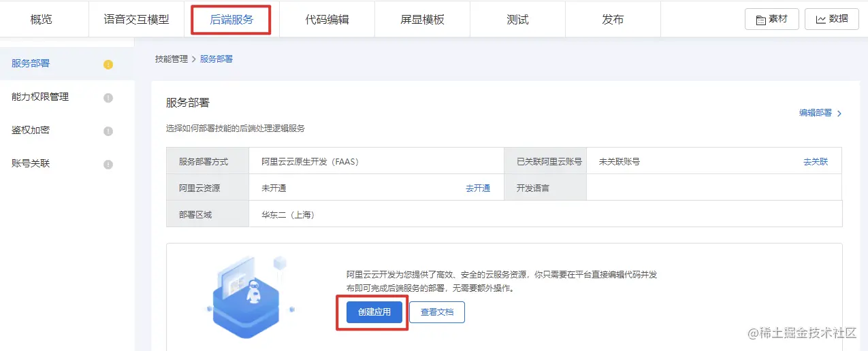This screenshot has width=868, height=351.
Task: Click the 华东二（上海）region value
Action: [x=288, y=215]
